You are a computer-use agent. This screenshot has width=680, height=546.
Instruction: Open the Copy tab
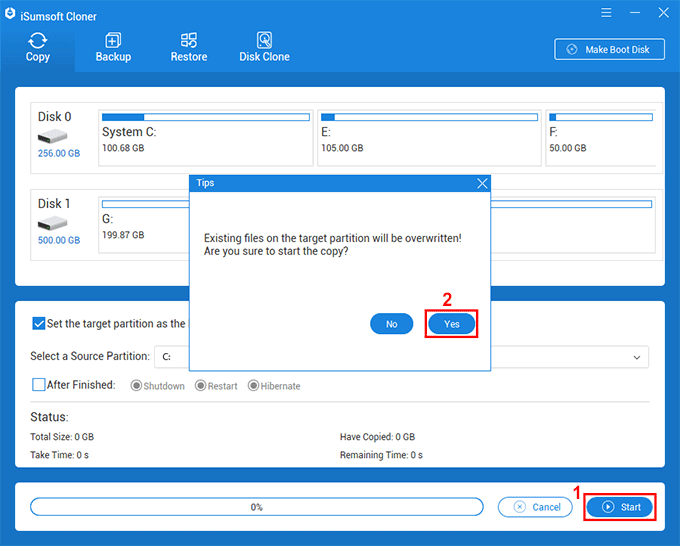[37, 48]
